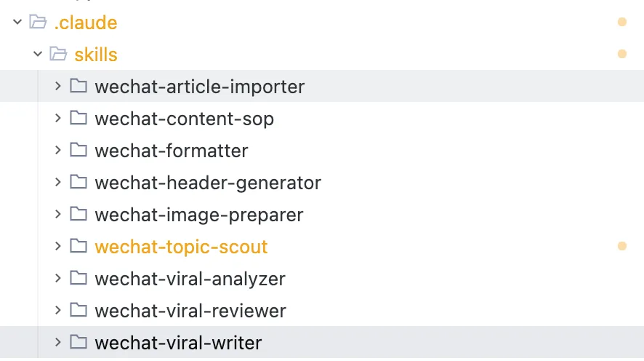644x361 pixels.
Task: Expand the wechat-viral-writer folder arrow
Action: 58,343
